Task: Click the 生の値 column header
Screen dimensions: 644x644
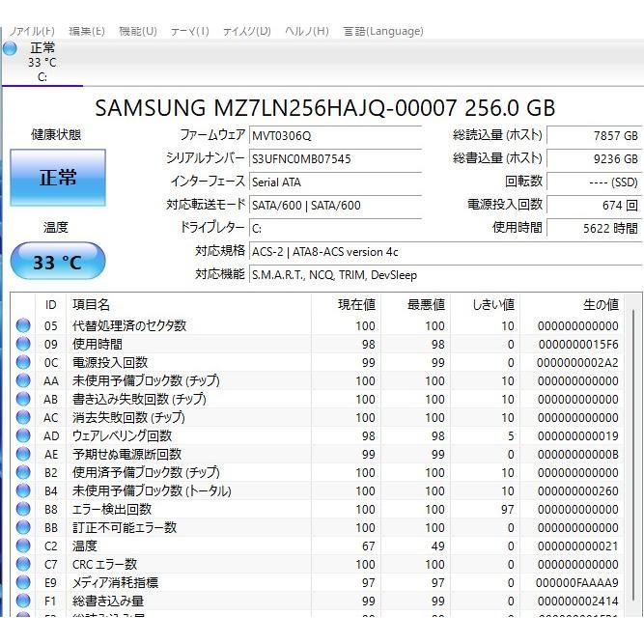Action: [573, 305]
